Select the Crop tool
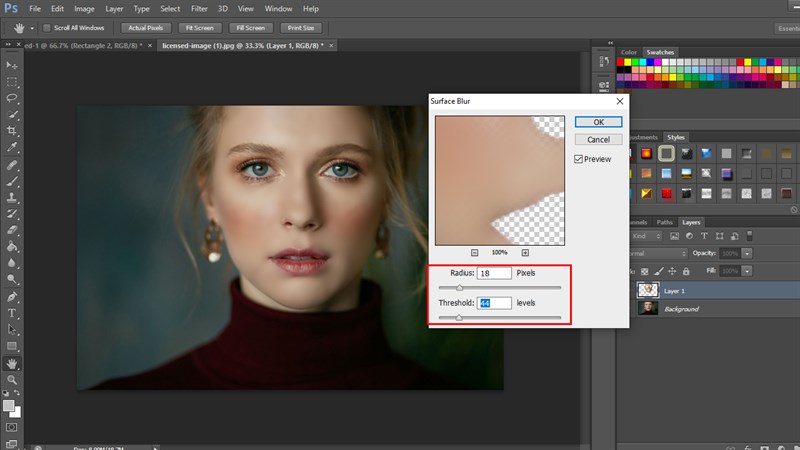Viewport: 800px width, 450px height. pyautogui.click(x=12, y=131)
